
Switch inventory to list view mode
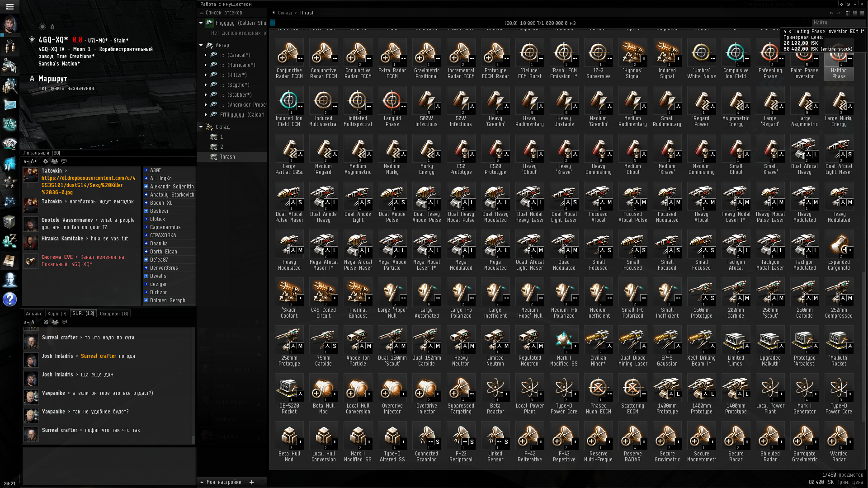pos(862,13)
